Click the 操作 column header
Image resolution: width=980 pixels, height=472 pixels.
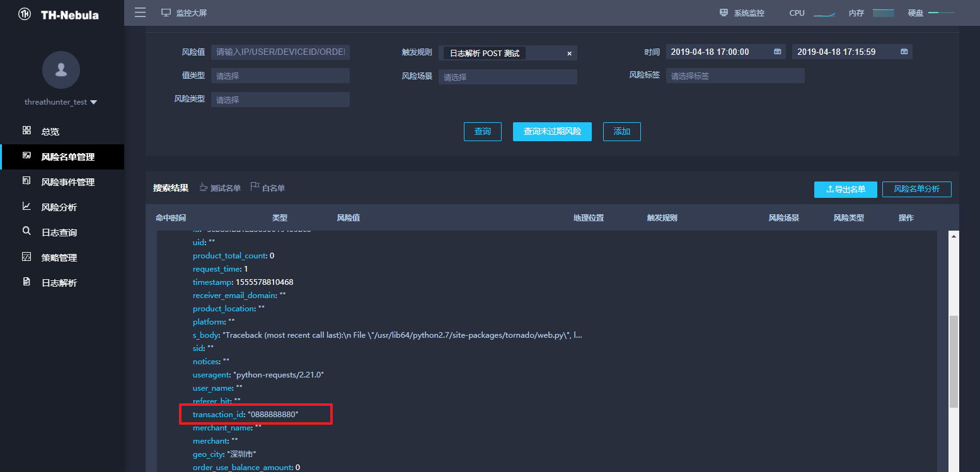(x=906, y=218)
